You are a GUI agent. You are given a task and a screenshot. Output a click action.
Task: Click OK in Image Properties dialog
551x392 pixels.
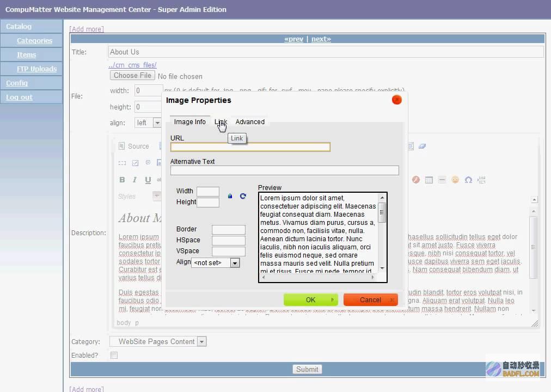point(311,299)
